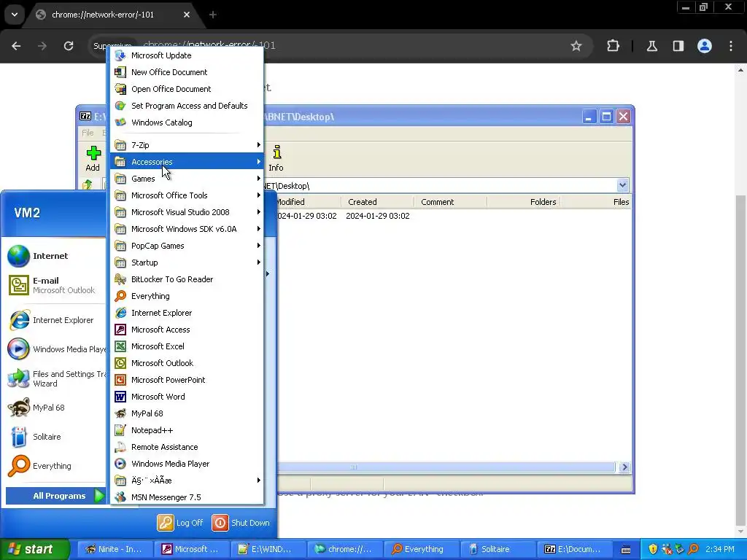Open the 7-Zip address path dropdown
Screen dimensions: 747x560
pos(622,185)
